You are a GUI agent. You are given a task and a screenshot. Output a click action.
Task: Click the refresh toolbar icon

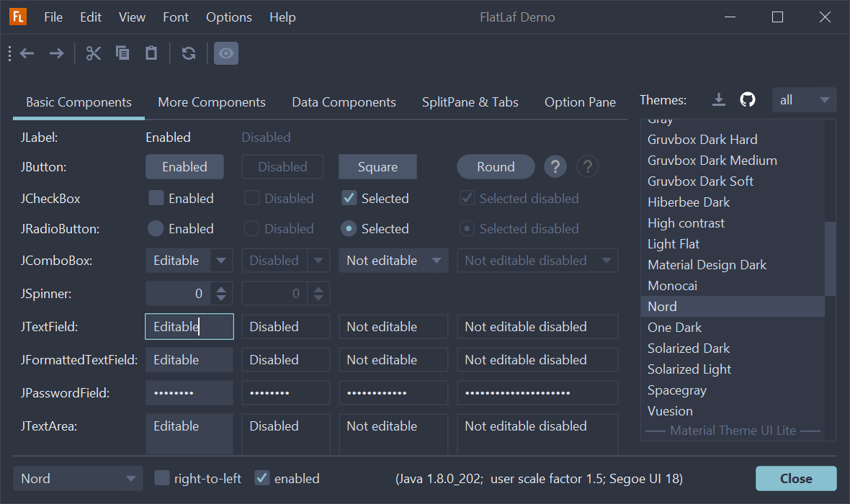click(x=189, y=53)
